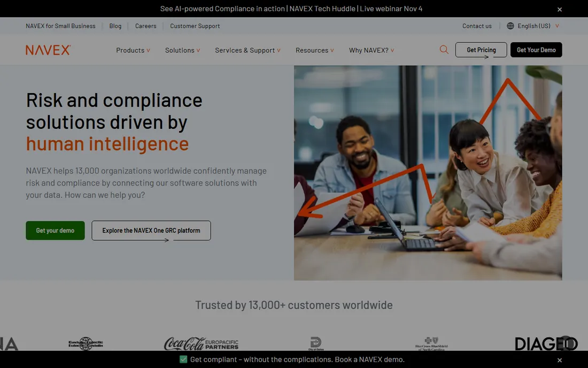This screenshot has height=368, width=588.
Task: Click the Diageo logo
Action: coord(546,343)
